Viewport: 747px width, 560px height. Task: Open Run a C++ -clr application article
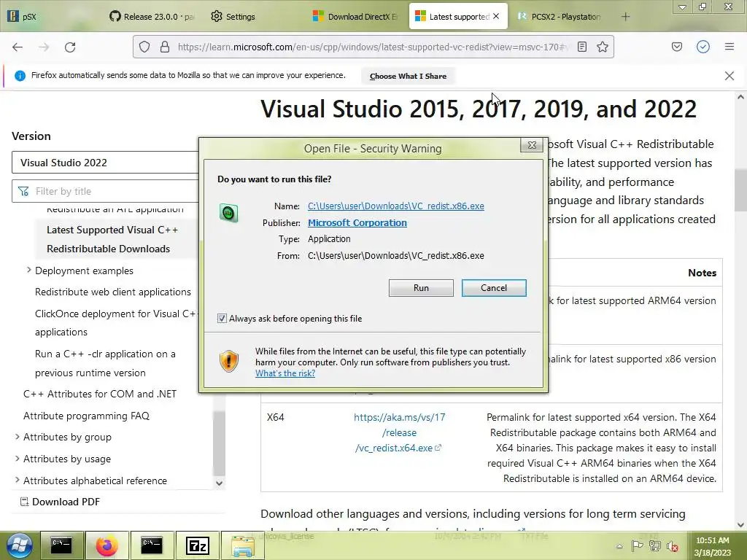pyautogui.click(x=105, y=363)
